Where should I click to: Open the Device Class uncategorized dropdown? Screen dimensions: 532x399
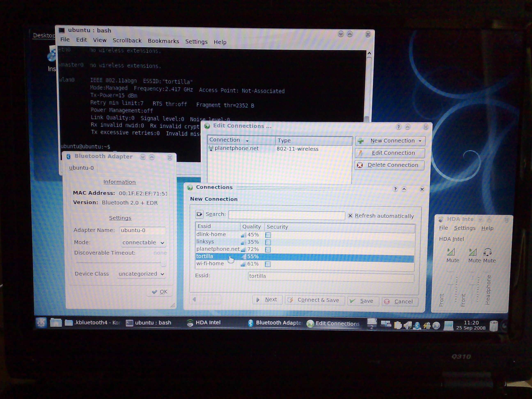(x=141, y=274)
